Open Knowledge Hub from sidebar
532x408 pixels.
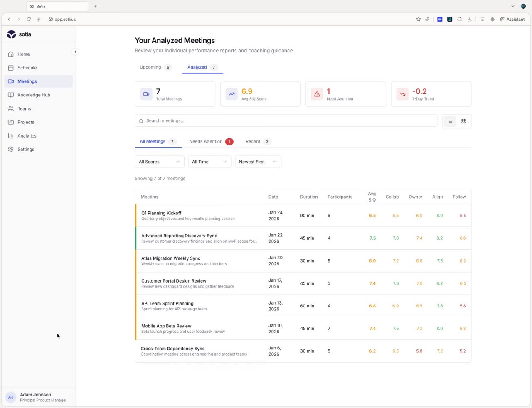coord(38,95)
